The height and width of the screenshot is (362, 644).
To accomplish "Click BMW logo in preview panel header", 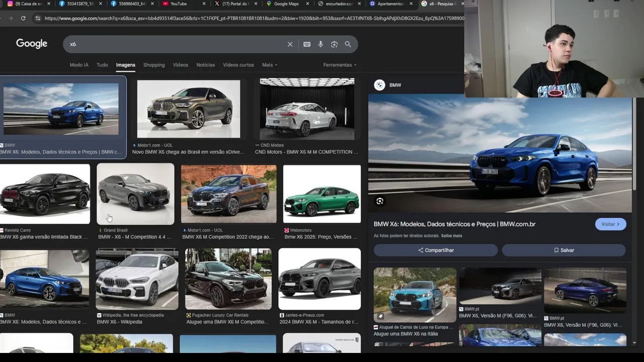I will click(379, 85).
